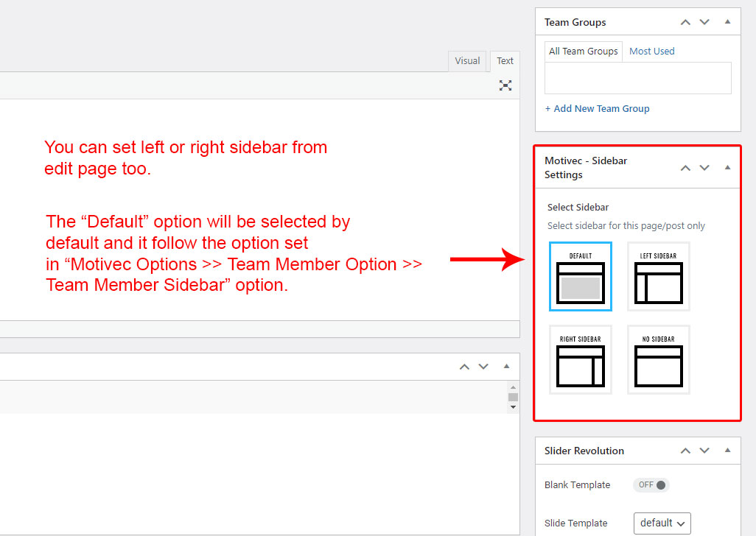Move Slider Revolution panel down
756x536 pixels.
[x=704, y=451]
